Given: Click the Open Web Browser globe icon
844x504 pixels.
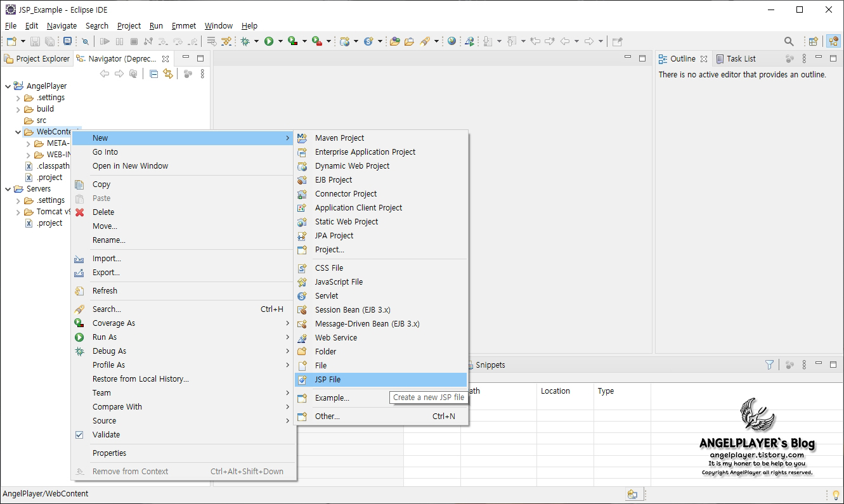Looking at the screenshot, I should coord(451,41).
